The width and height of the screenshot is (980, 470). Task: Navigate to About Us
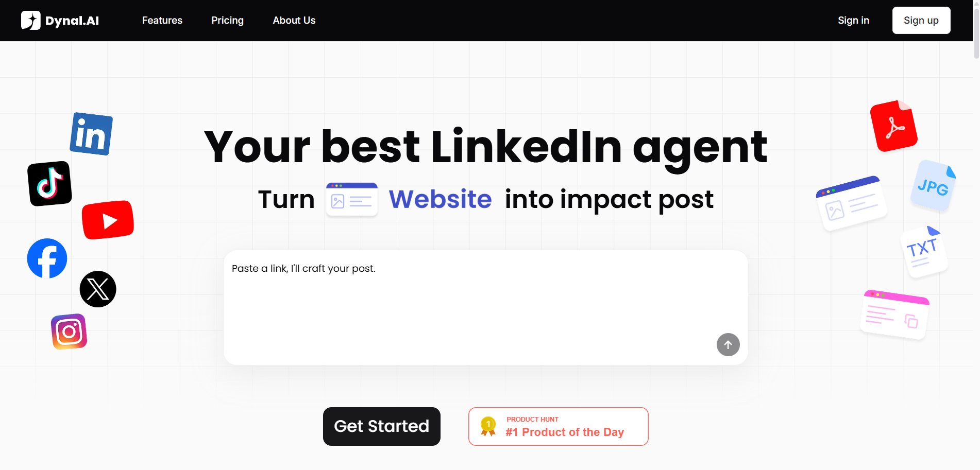point(294,20)
